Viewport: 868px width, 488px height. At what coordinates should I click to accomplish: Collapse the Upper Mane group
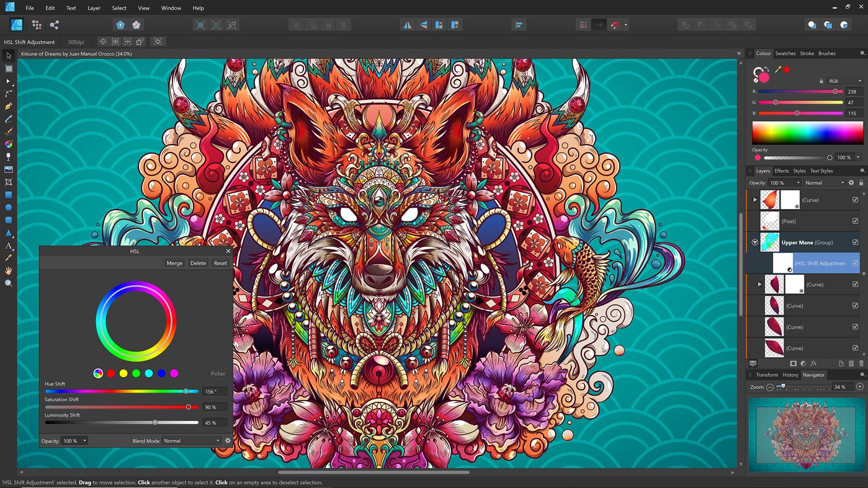pyautogui.click(x=754, y=242)
